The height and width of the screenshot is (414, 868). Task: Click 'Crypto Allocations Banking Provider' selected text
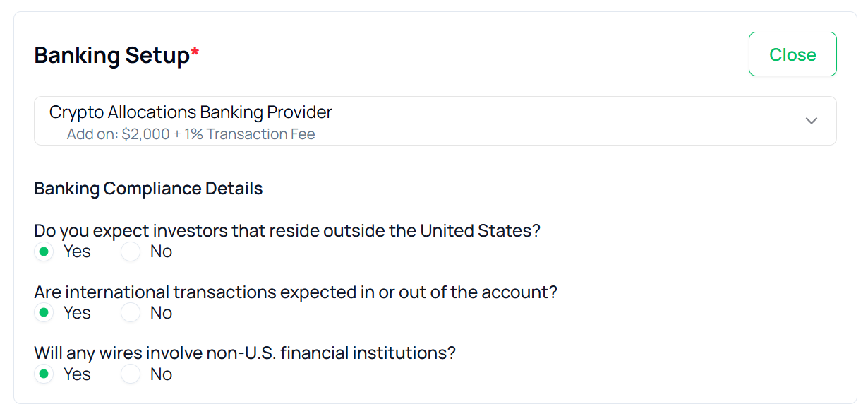coord(191,112)
